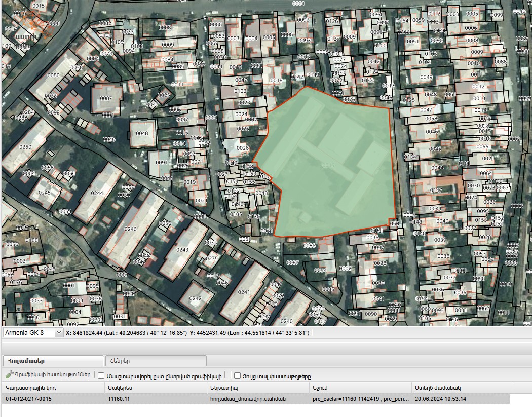532x417 pixels.
Task: Click the wrench icon for graphic properties
Action: pyautogui.click(x=9, y=374)
